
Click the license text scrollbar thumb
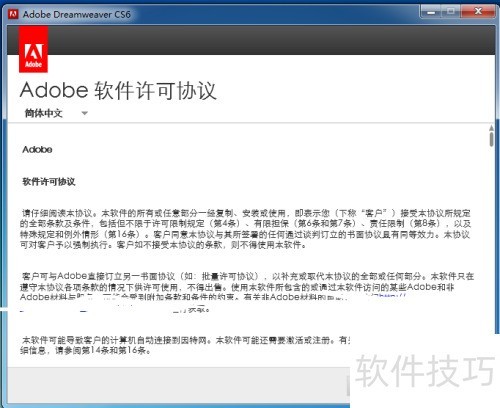coord(491,139)
